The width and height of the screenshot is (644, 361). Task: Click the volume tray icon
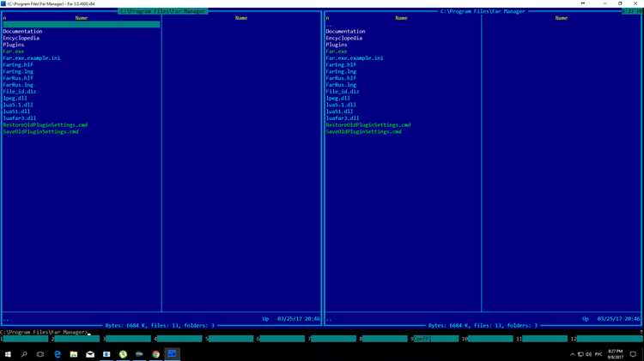(x=588, y=354)
